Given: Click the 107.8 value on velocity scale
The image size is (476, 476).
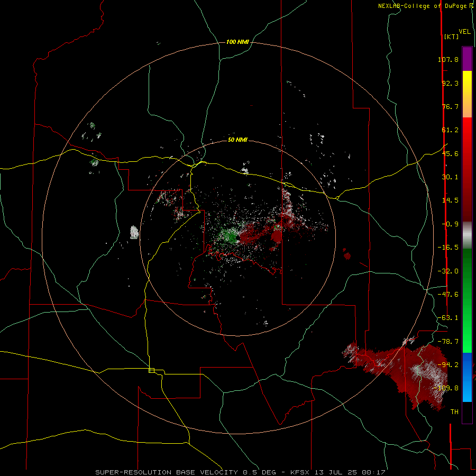Looking at the screenshot, I should click(x=448, y=59).
